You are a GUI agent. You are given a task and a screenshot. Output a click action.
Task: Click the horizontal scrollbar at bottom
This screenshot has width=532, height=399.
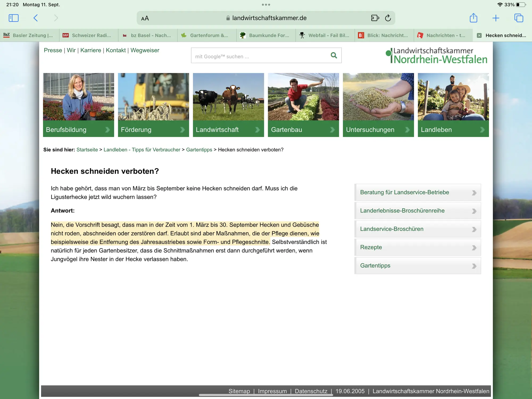pyautogui.click(x=266, y=395)
